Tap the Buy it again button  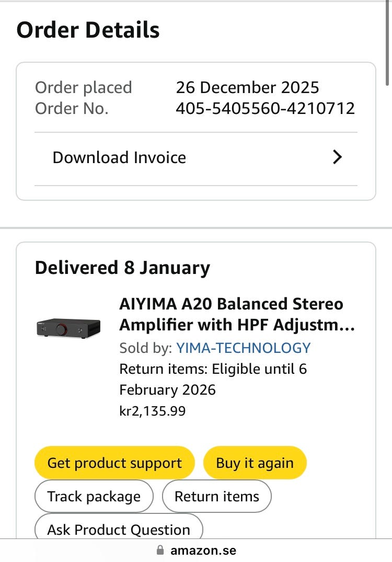(x=255, y=463)
